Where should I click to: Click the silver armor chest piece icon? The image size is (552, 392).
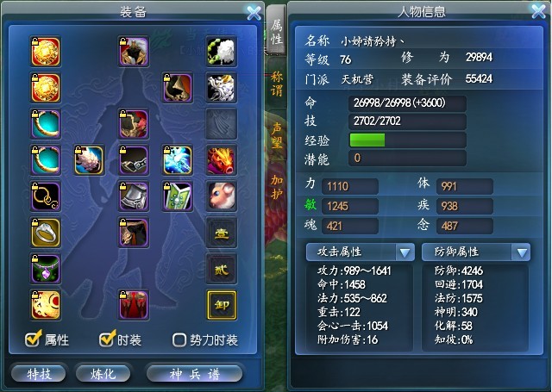(x=134, y=196)
